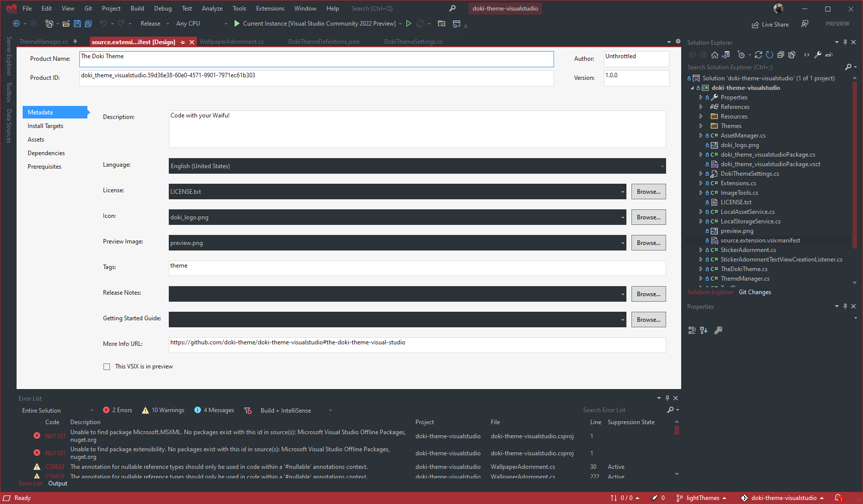The height and width of the screenshot is (504, 863).
Task: Click Alphabetical sort icon in Properties panel
Action: tap(704, 330)
